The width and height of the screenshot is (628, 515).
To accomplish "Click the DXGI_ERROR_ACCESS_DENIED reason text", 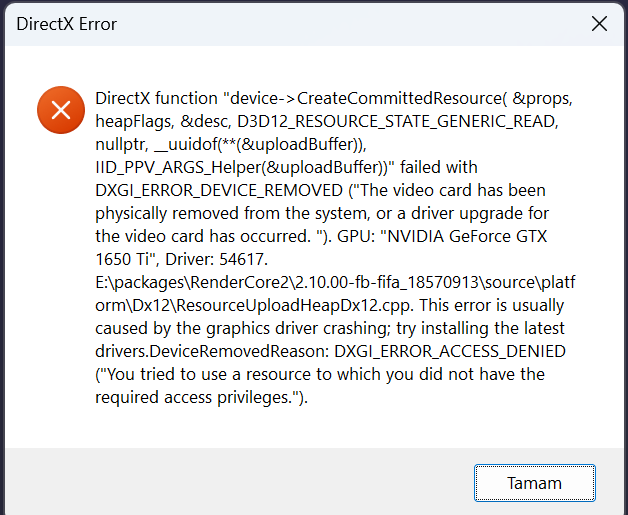I will [x=452, y=351].
